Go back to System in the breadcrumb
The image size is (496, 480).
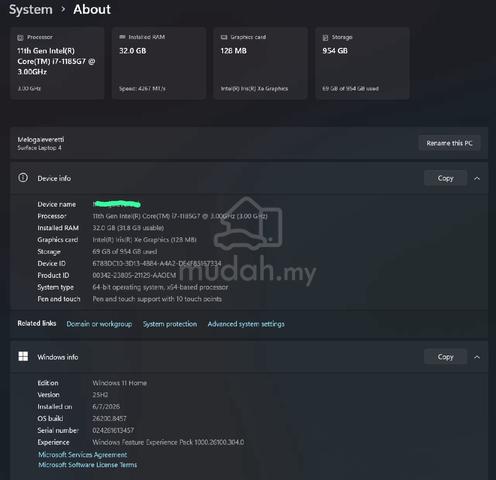pos(31,9)
